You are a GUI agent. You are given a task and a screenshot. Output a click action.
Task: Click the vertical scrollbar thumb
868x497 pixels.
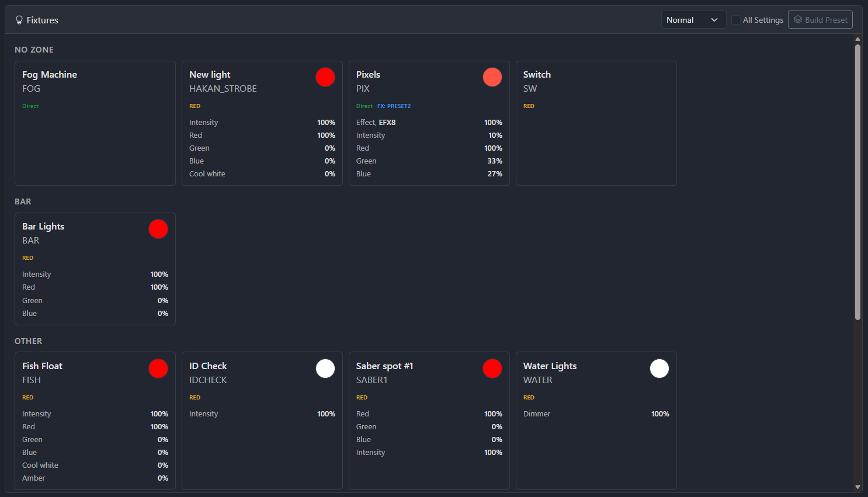857,181
